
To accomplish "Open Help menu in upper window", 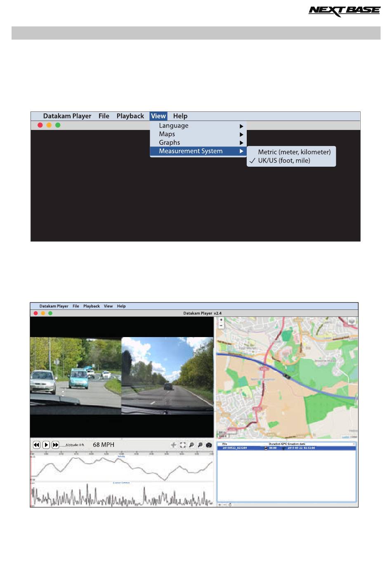I will click(x=180, y=116).
